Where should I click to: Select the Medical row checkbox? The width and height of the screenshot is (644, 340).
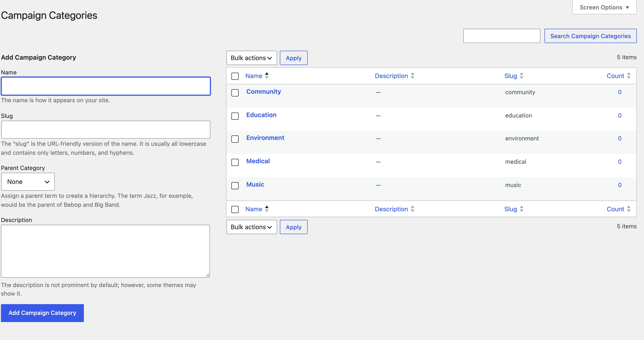point(235,162)
